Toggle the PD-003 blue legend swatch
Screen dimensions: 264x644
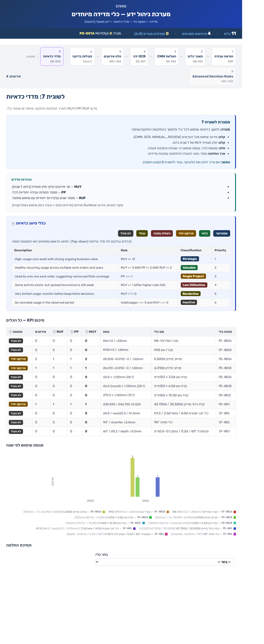coord(235,528)
